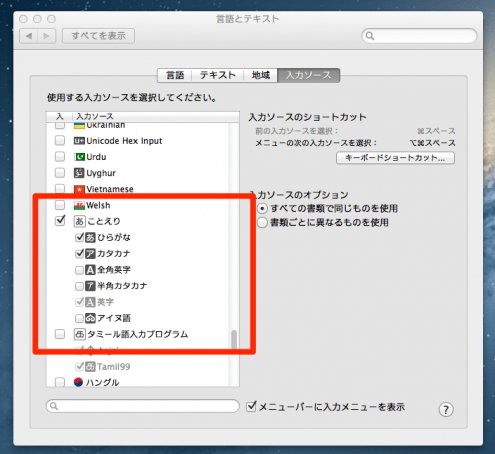Click the Urdu flag icon

tap(79, 157)
